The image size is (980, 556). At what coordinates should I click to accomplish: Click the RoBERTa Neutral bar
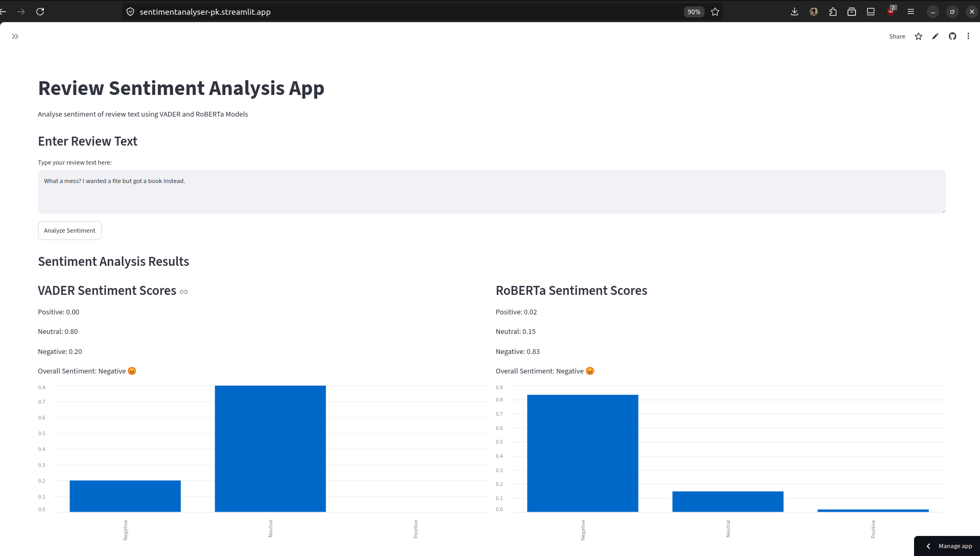click(728, 502)
